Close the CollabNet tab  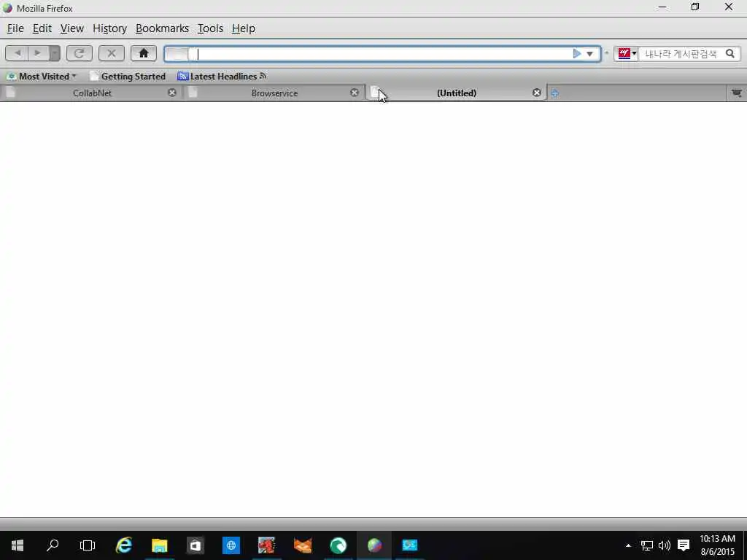click(x=172, y=93)
